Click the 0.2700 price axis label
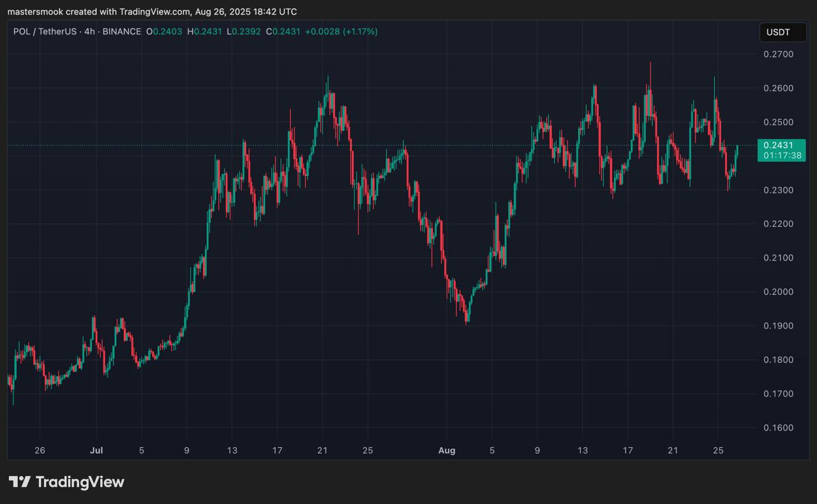 (778, 54)
